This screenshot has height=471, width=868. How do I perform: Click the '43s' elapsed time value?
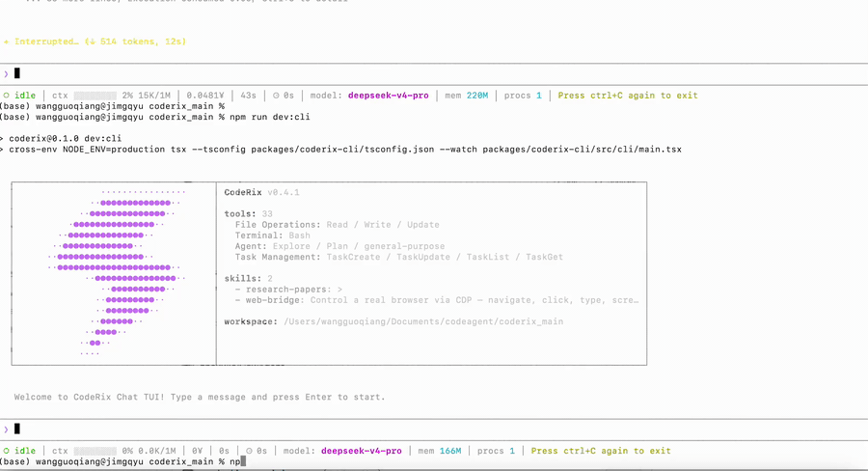coord(248,96)
